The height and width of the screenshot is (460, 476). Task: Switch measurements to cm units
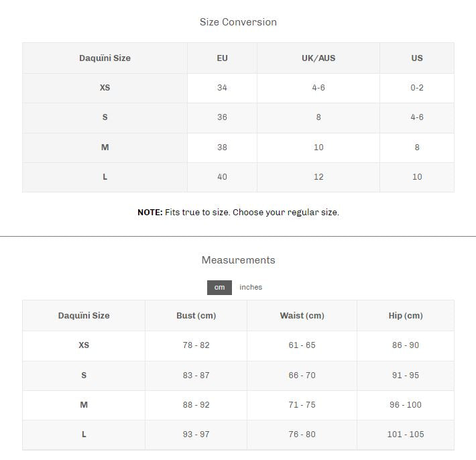click(x=219, y=288)
